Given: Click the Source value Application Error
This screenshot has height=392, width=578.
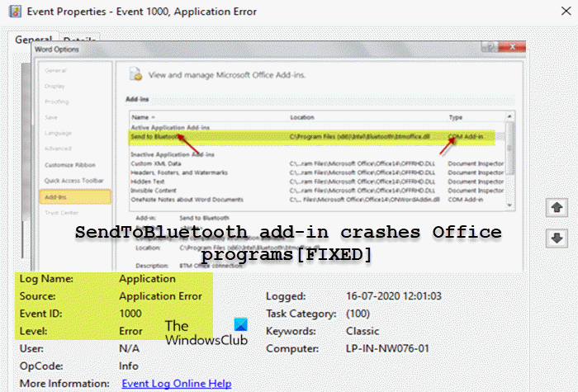Looking at the screenshot, I should (x=160, y=295).
